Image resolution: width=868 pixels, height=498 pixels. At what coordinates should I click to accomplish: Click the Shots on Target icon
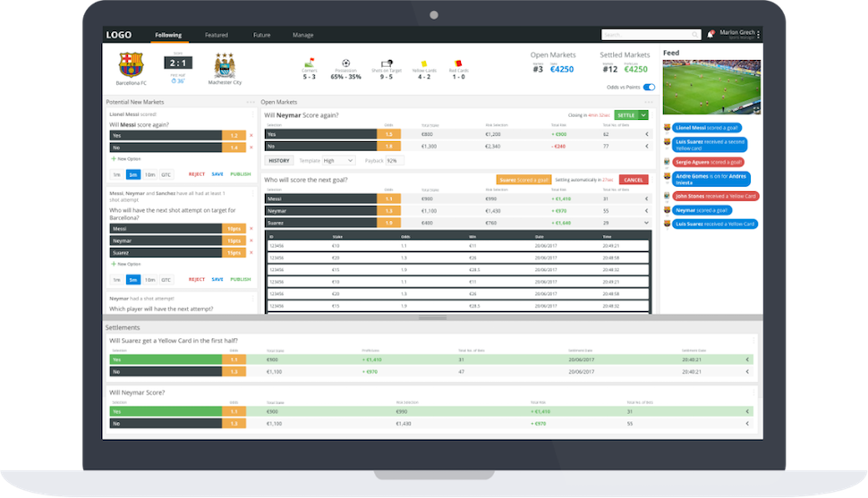[387, 63]
